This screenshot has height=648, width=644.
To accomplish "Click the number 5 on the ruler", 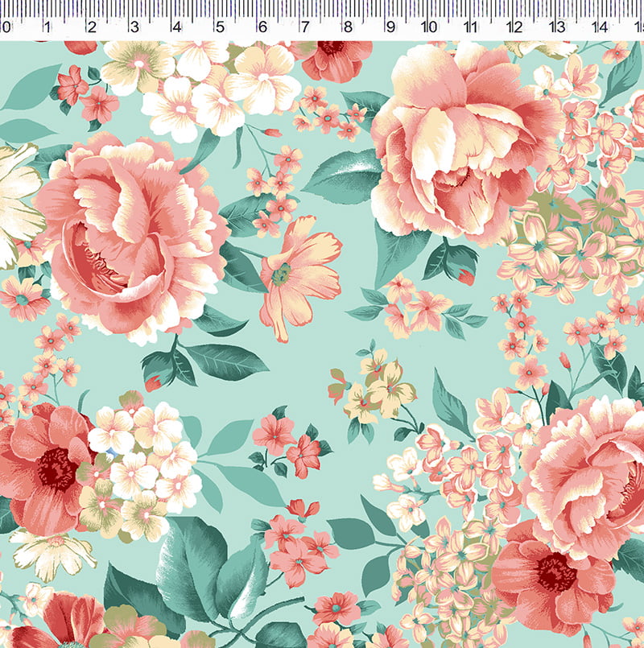I will [220, 27].
